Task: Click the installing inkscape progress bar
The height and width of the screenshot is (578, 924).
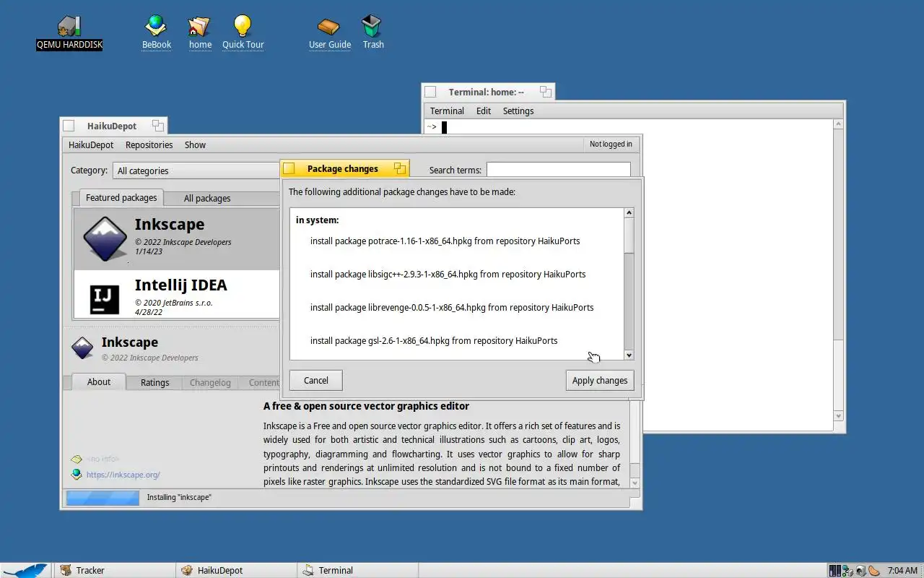Action: click(x=103, y=497)
